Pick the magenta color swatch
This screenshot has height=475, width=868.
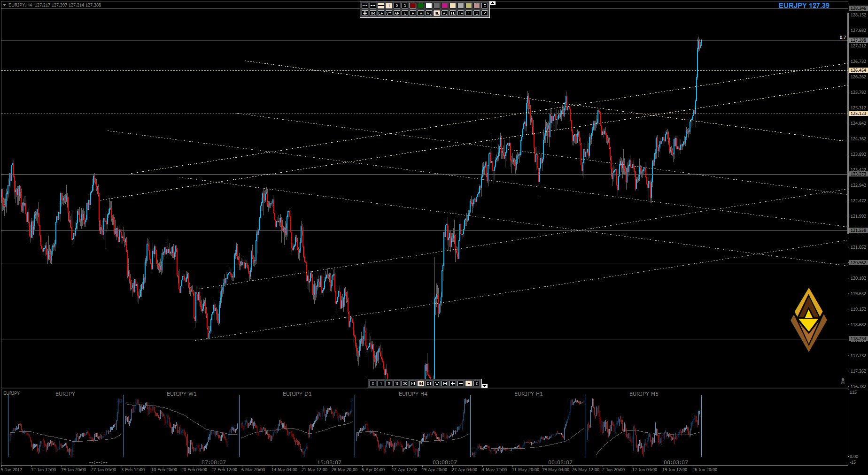pyautogui.click(x=445, y=6)
